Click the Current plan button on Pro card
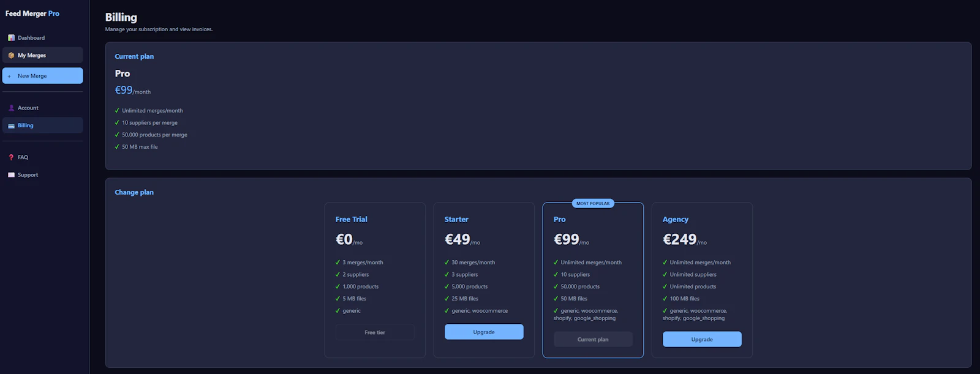This screenshot has height=374, width=980. 593,339
